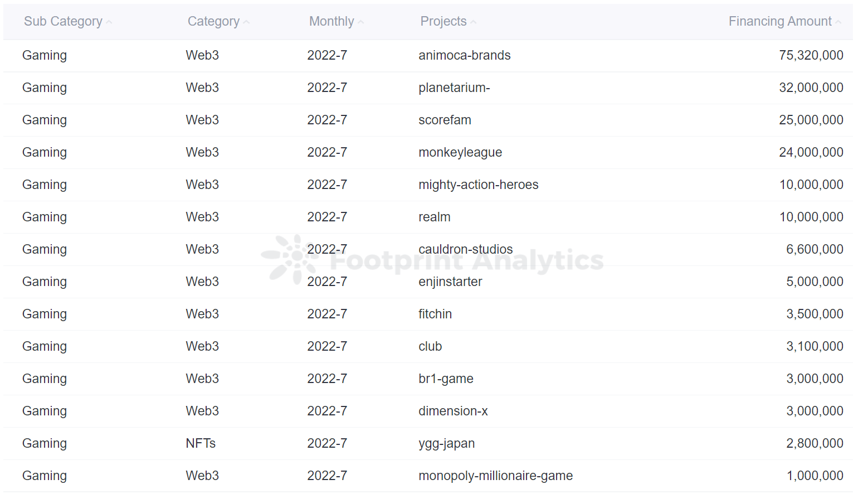Sort by the Sub Category chevron
Screen dimensions: 868x494
(109, 21)
